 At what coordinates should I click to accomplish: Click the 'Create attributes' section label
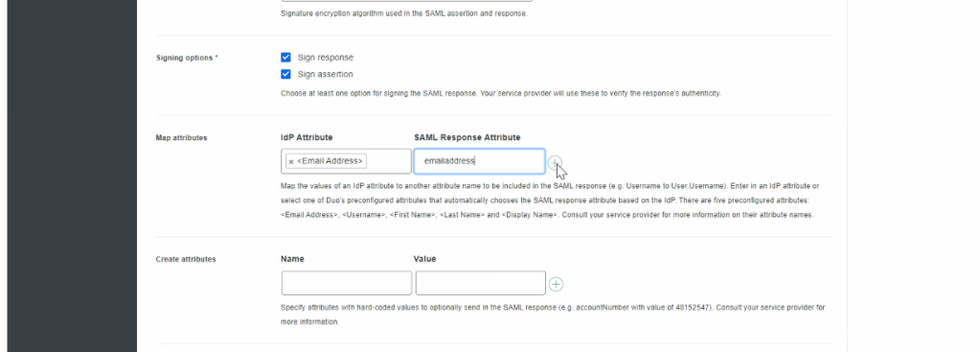pos(186,259)
